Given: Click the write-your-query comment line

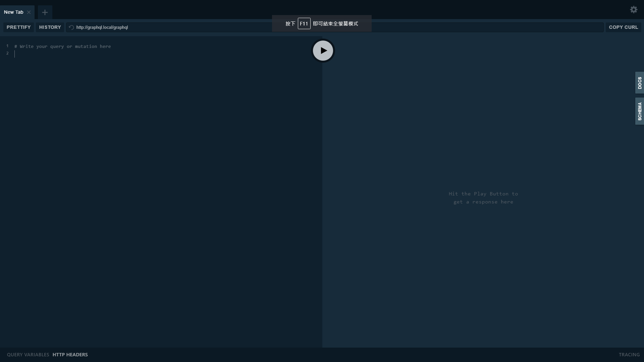Looking at the screenshot, I should click(x=62, y=46).
